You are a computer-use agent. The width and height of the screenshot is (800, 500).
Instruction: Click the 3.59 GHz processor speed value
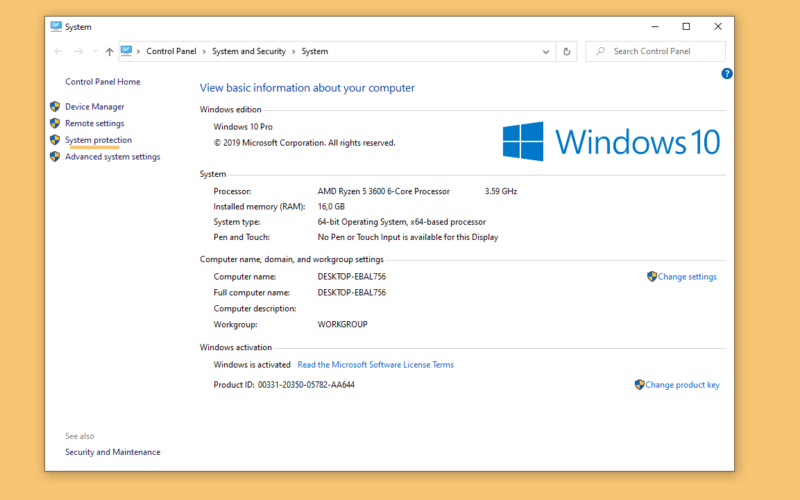coord(501,191)
